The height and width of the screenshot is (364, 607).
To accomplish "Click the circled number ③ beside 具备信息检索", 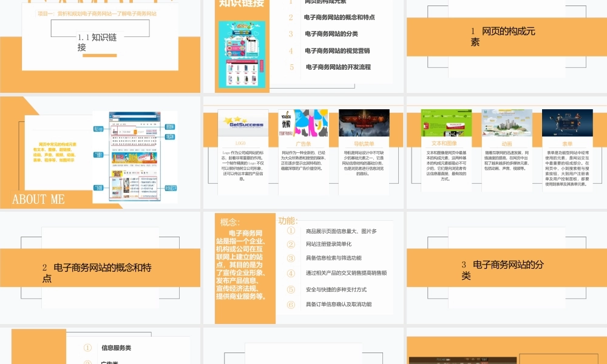I will 291,258.
